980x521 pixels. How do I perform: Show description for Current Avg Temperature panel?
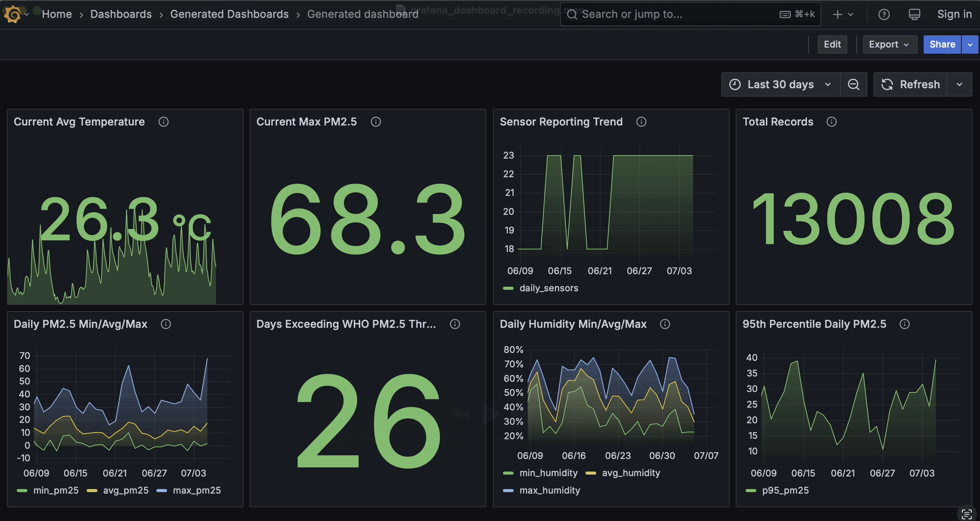click(x=164, y=122)
